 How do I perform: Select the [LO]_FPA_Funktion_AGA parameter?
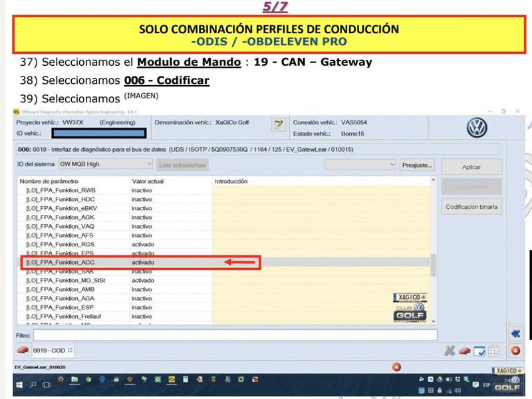pyautogui.click(x=60, y=299)
